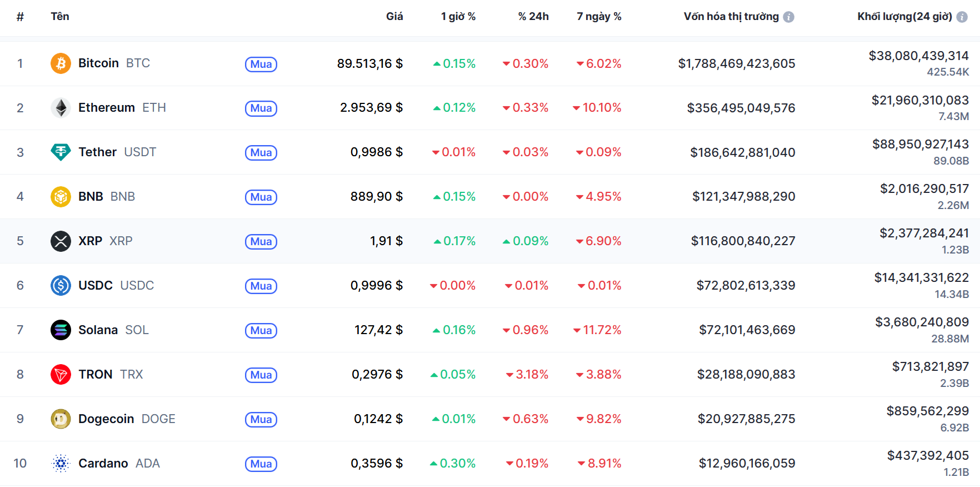The image size is (980, 487).
Task: Click Tether volume $88,950,927,143
Action: tap(921, 145)
